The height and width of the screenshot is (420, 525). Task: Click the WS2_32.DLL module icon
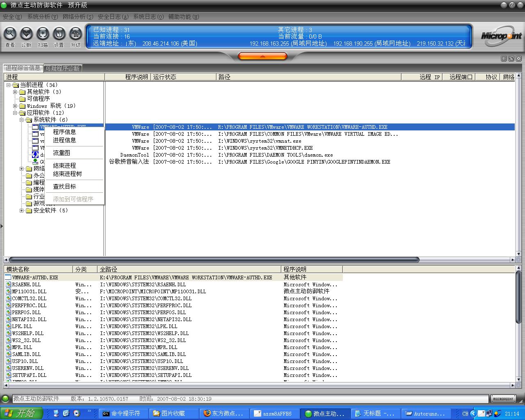click(9, 340)
